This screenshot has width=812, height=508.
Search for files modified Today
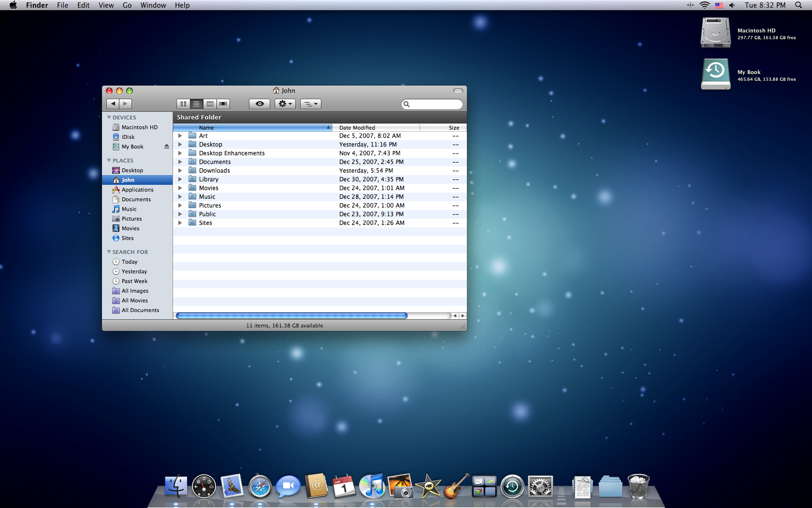(x=137, y=262)
